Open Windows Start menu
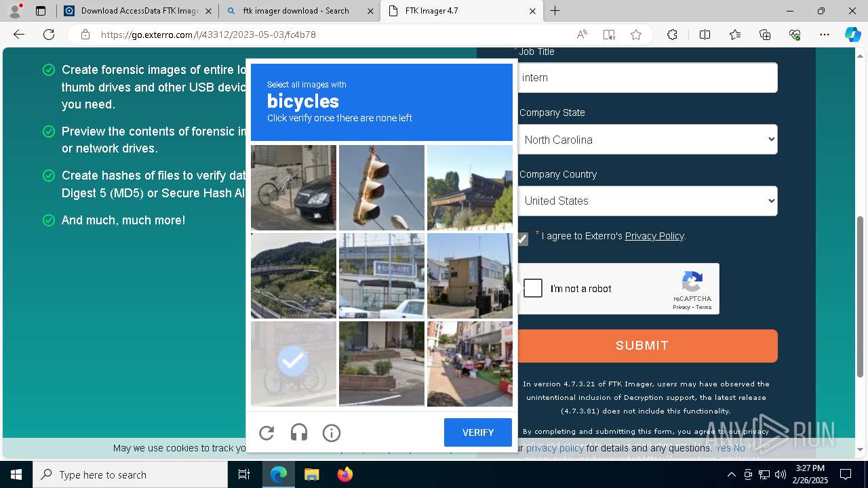868x488 pixels. 16,474
